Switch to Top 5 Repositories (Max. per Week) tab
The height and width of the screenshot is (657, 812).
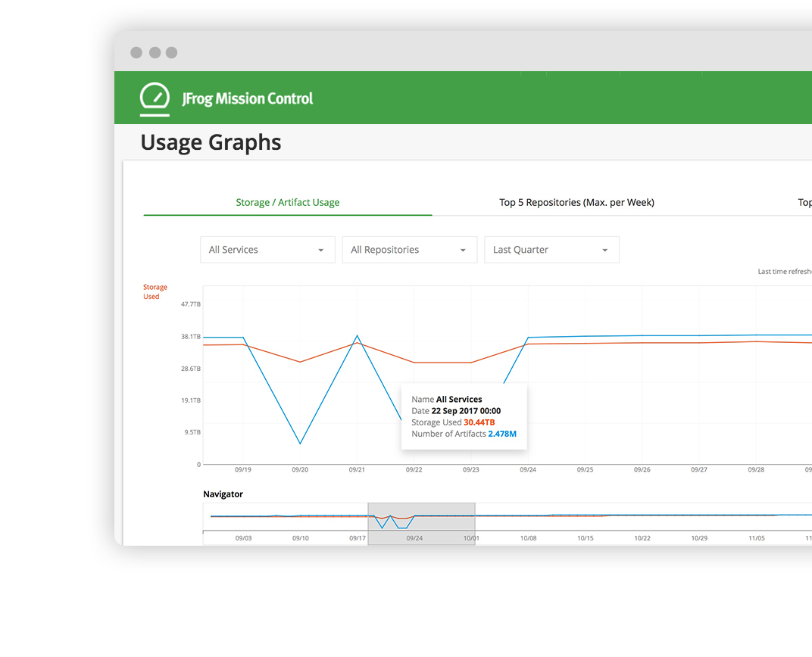pyautogui.click(x=576, y=202)
